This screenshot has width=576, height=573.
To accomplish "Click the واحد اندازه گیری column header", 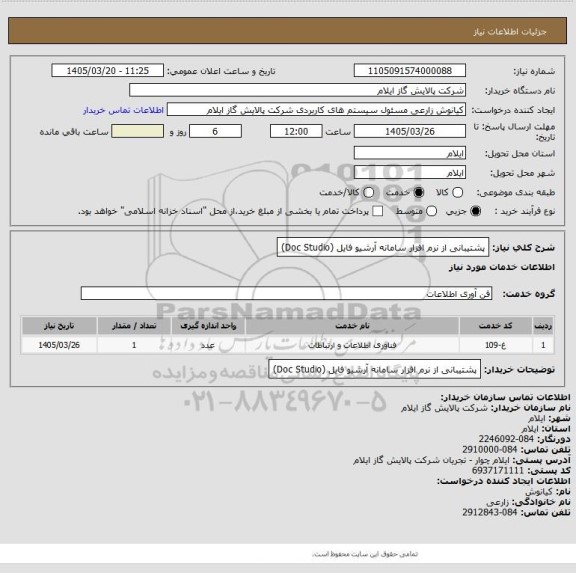I will pos(208,326).
